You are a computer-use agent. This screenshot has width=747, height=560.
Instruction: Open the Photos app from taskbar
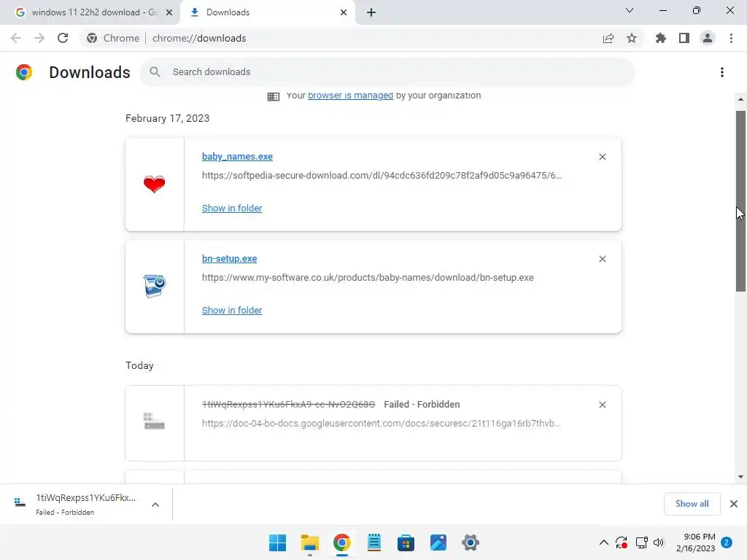438,542
